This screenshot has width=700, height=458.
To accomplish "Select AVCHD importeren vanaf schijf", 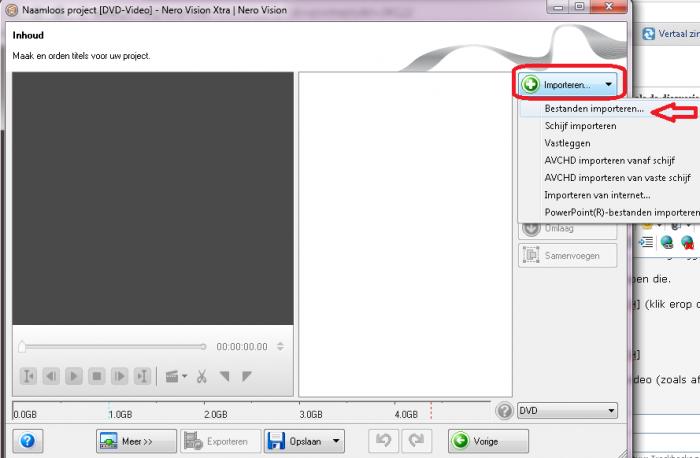I will coord(609,160).
